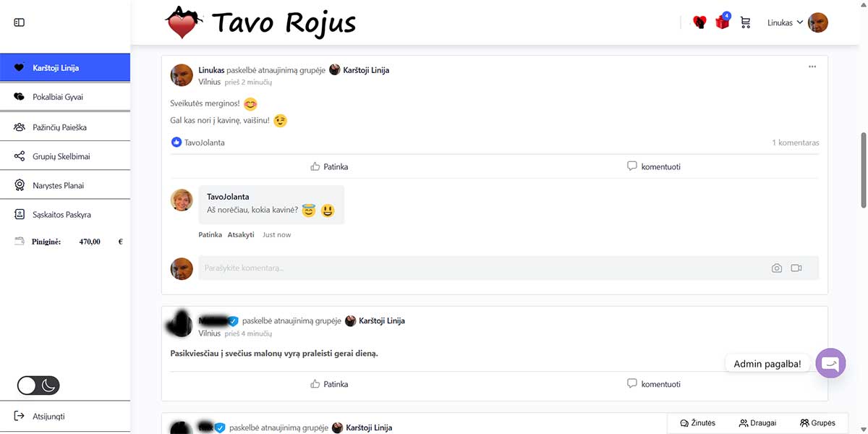This screenshot has width=868, height=434.
Task: Click the heart icon in header
Action: coord(699,22)
